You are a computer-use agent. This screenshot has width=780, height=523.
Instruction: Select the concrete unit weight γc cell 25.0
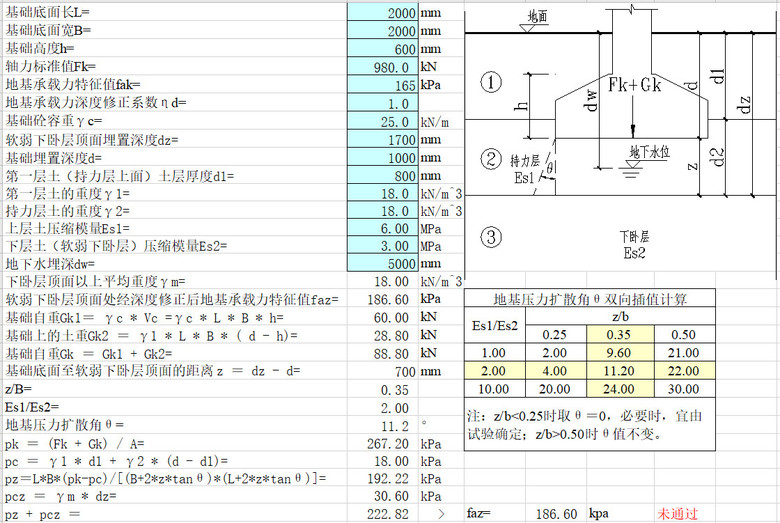[x=381, y=121]
